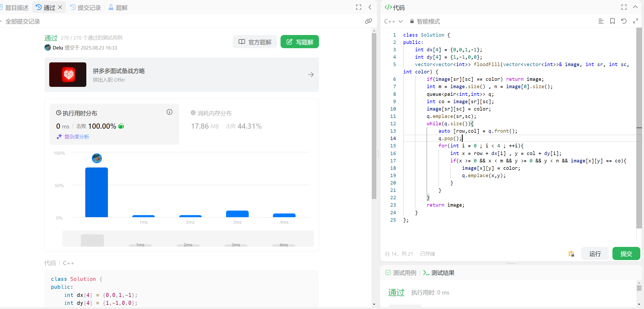Click the test result panel scrollbar
Screen dimensions: 644x309
point(639,288)
